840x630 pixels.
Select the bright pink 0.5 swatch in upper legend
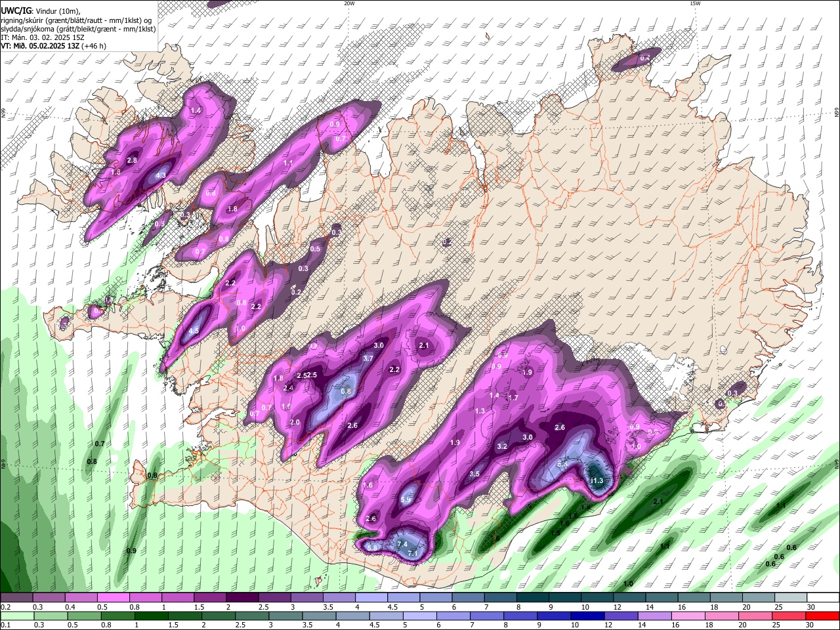click(113, 598)
